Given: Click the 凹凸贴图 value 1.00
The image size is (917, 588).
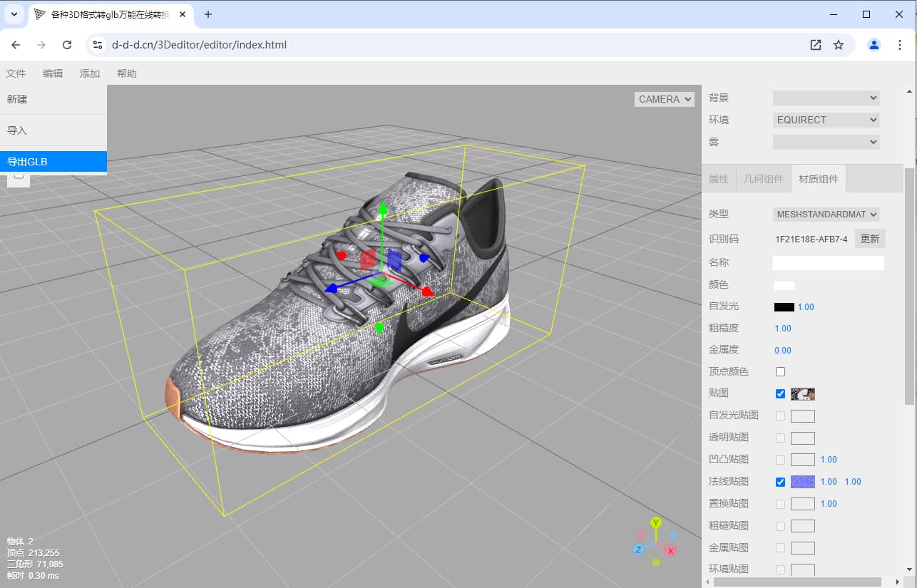Looking at the screenshot, I should [x=829, y=460].
